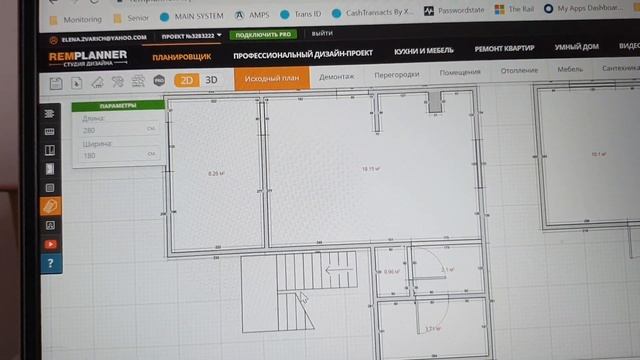Open the red YouTube video tutorial icon
Image resolution: width=640 pixels, height=360 pixels.
click(51, 244)
